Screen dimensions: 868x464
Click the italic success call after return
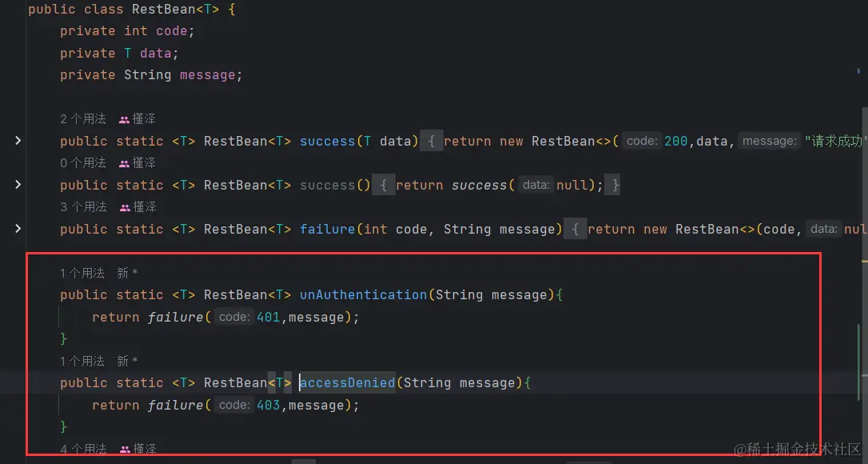coord(480,185)
